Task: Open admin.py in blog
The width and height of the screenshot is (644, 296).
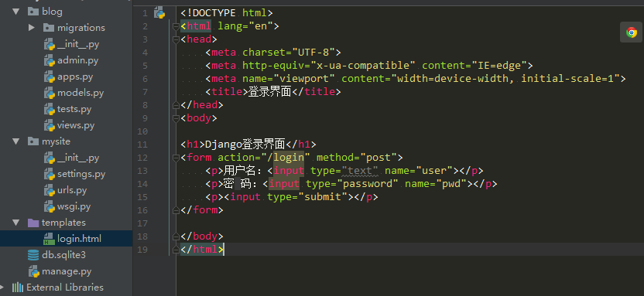Action: (x=77, y=60)
